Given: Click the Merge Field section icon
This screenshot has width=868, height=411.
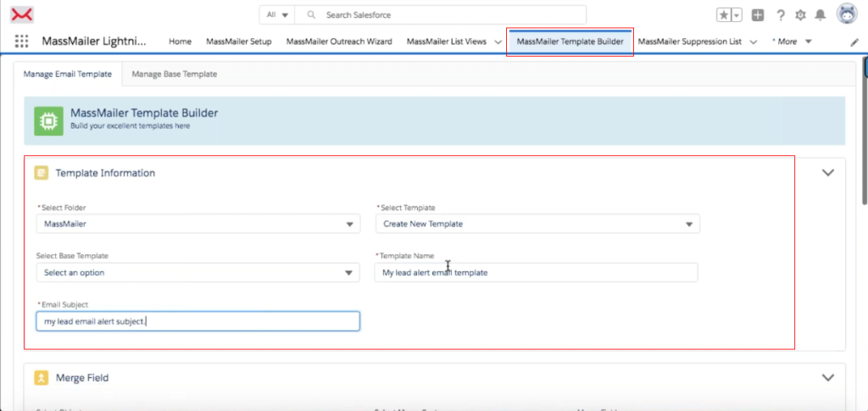Looking at the screenshot, I should (42, 378).
